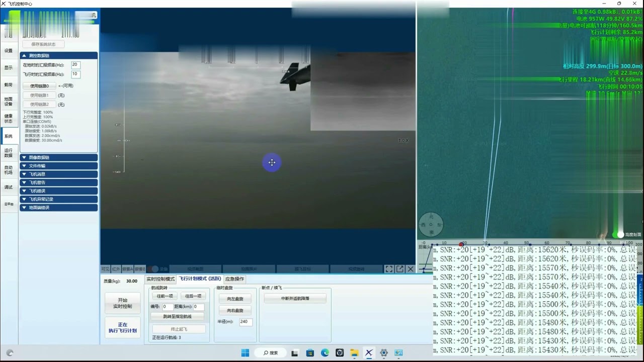Expand the 文件传输 section
This screenshot has height=362, width=644.
[58, 166]
